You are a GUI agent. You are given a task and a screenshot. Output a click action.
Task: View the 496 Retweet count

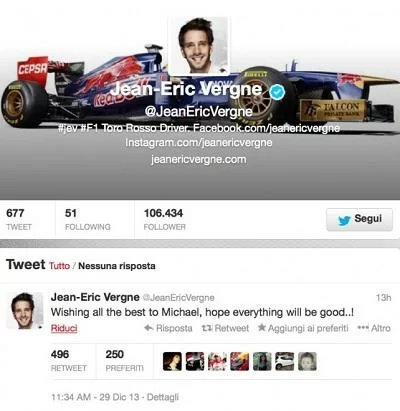pyautogui.click(x=69, y=361)
